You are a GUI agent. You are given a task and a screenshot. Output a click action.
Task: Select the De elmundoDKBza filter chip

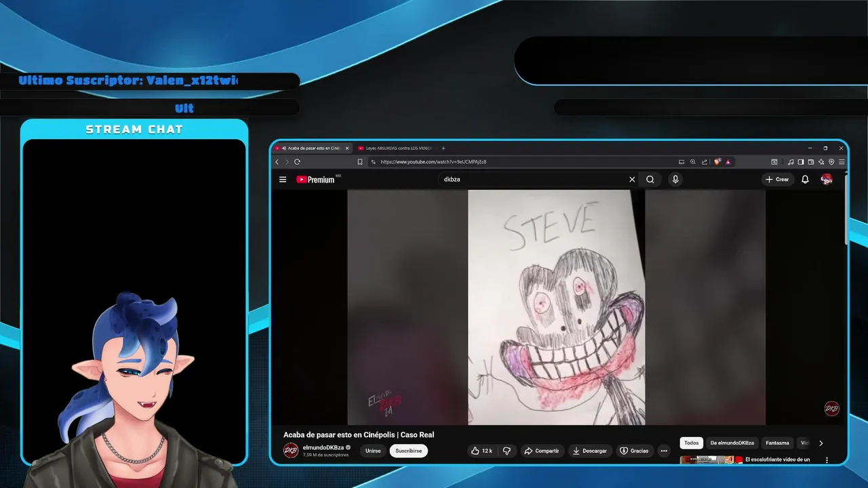coord(732,443)
